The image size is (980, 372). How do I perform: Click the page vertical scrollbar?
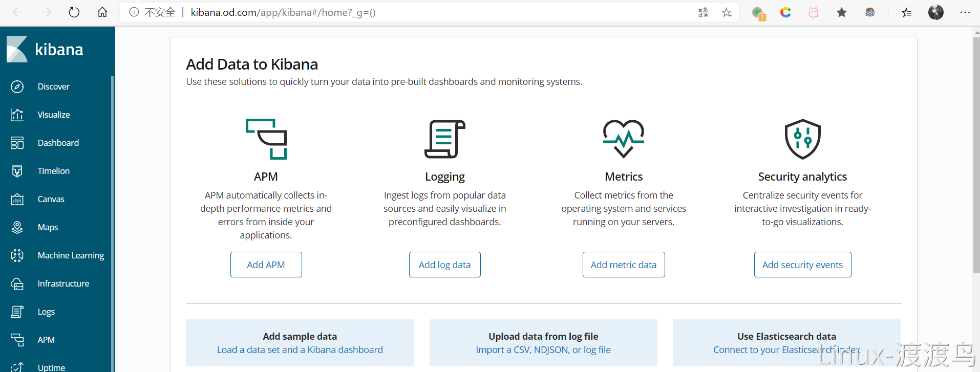click(x=976, y=155)
